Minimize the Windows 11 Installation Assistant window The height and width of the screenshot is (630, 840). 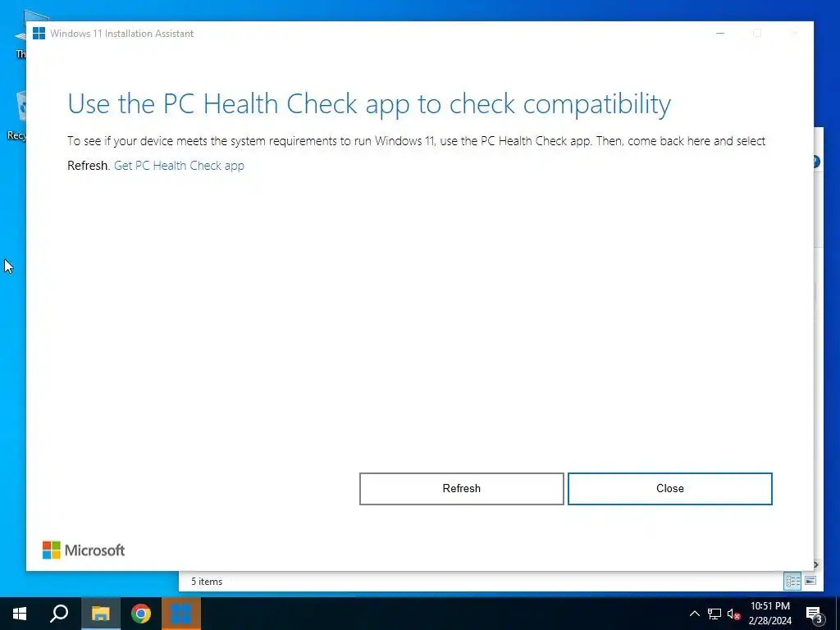click(720, 33)
